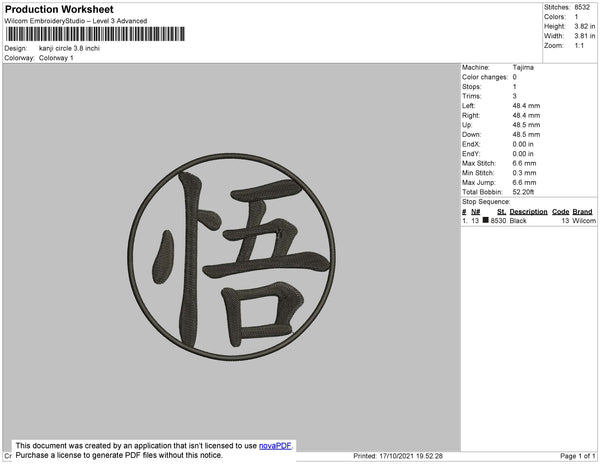
Task: Select the Stitches value 8532
Action: point(582,7)
